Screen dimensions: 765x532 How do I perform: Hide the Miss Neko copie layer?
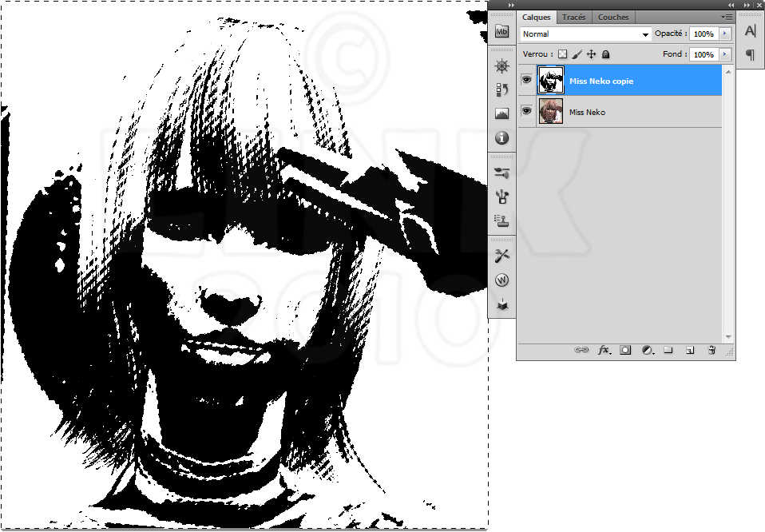(526, 80)
